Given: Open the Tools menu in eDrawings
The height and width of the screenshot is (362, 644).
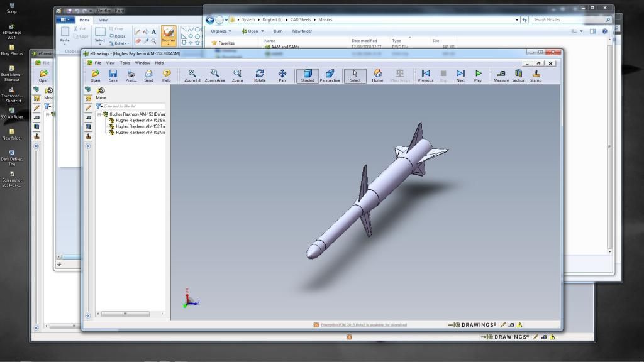Looking at the screenshot, I should pos(125,63).
